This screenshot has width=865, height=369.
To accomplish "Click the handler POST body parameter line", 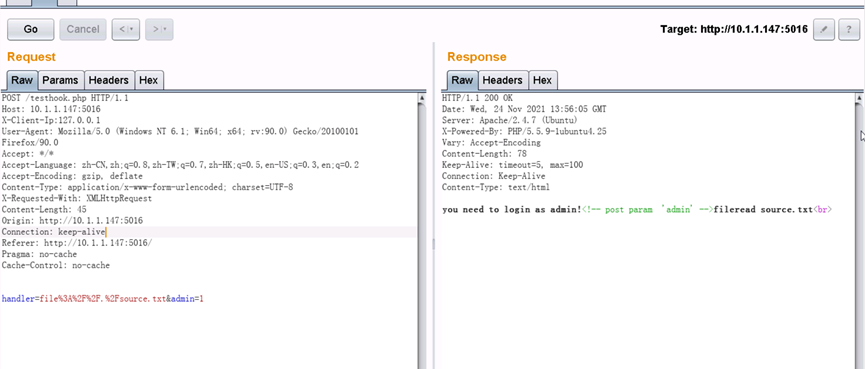I will point(103,299).
